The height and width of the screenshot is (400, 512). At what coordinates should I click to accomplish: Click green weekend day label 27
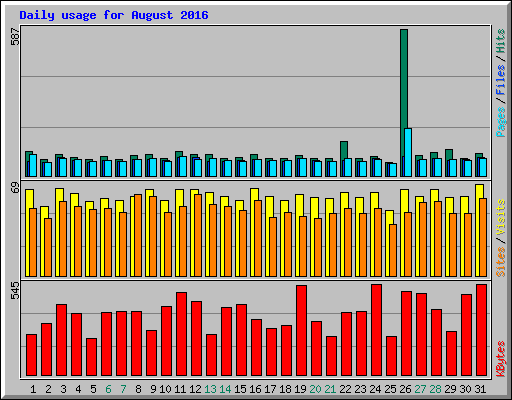point(420,389)
